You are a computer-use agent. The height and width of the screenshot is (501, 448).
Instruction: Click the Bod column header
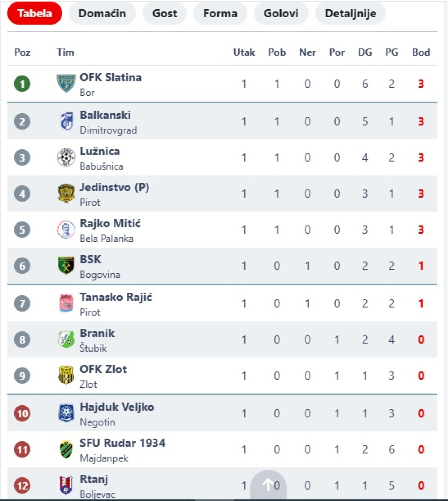421,52
